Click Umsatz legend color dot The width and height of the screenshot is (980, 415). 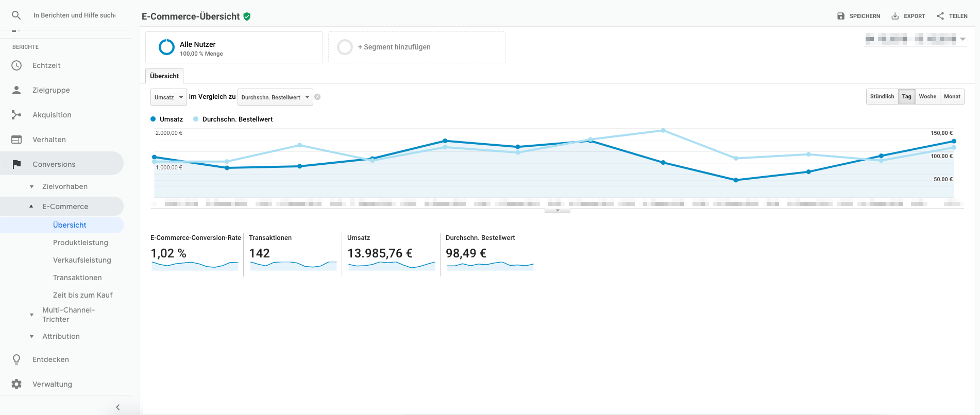[153, 119]
